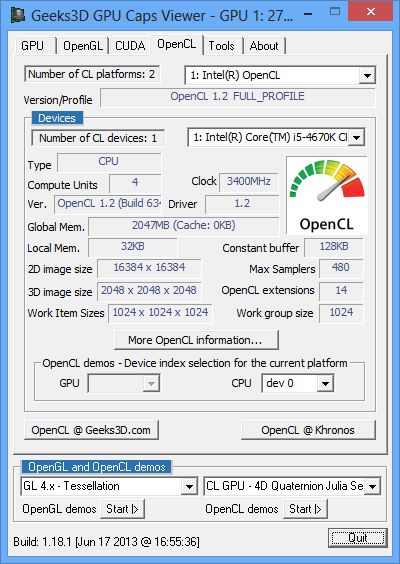Screen dimensions: 400x564
Task: Click the Constant buffer field 128KB
Action: 334,247
